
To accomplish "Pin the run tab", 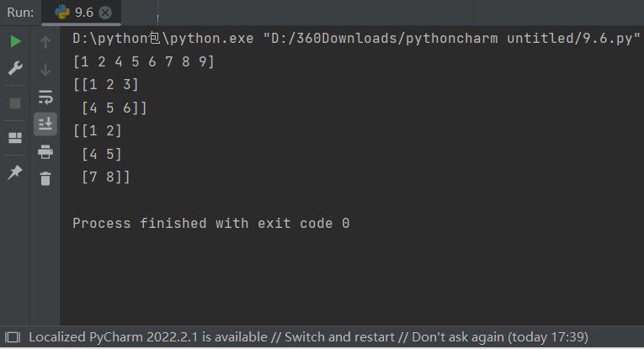I will point(15,172).
